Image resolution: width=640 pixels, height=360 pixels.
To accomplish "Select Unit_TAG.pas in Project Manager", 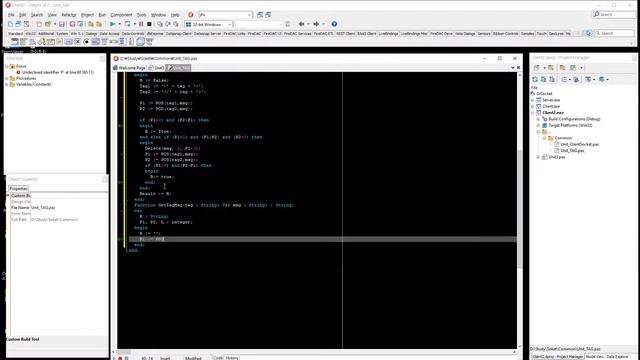I will (x=572, y=151).
